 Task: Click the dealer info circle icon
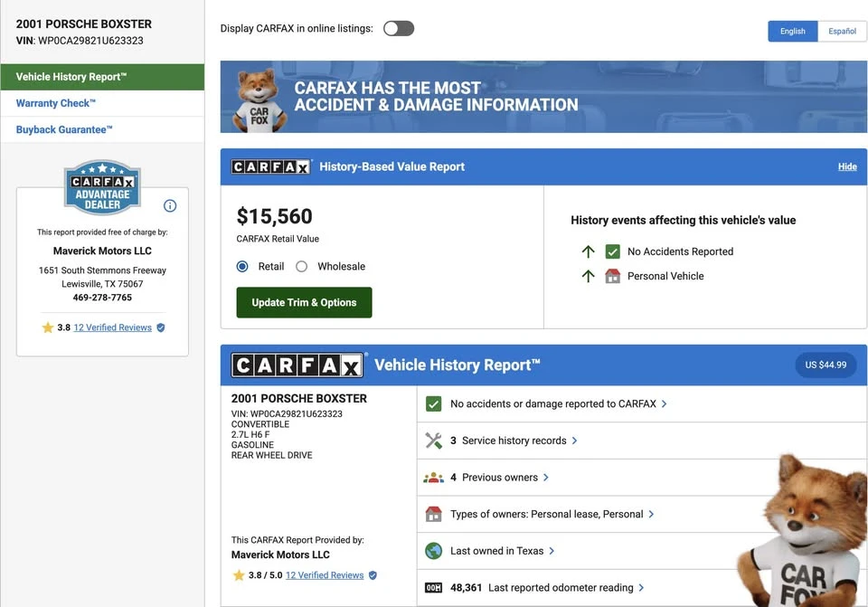(170, 206)
